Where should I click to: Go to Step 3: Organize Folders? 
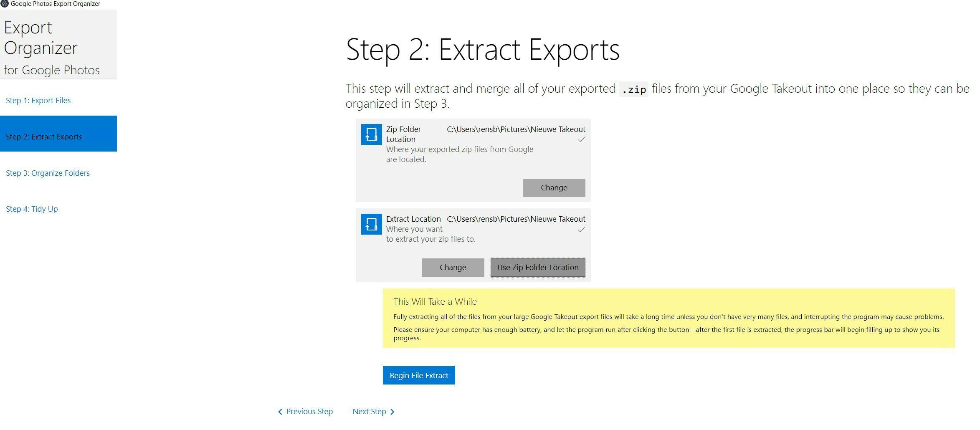click(48, 173)
